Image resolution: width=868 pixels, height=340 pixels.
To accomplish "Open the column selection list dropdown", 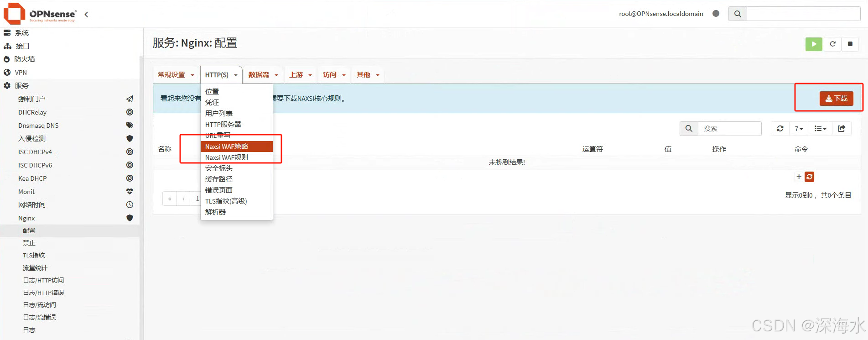I will 821,129.
